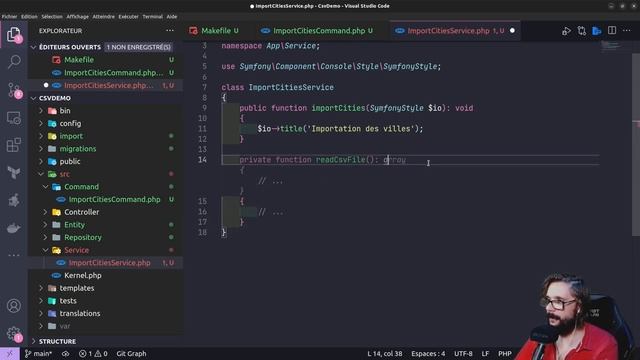Open errors and warnings status indicator

click(x=93, y=353)
